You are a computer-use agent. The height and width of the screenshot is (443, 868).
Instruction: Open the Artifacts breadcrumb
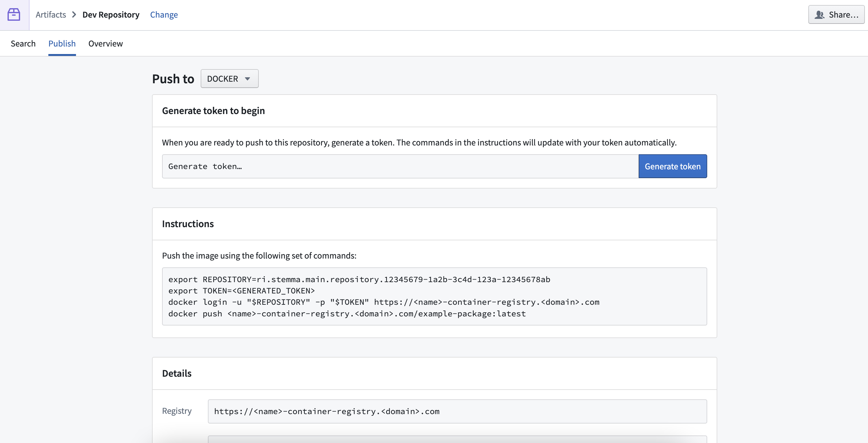point(51,14)
